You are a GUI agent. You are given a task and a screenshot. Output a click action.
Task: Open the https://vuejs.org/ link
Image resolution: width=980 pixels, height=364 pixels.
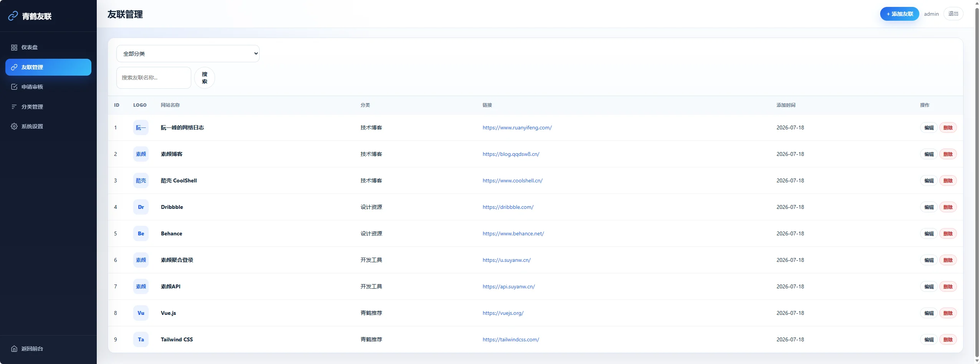[503, 313]
